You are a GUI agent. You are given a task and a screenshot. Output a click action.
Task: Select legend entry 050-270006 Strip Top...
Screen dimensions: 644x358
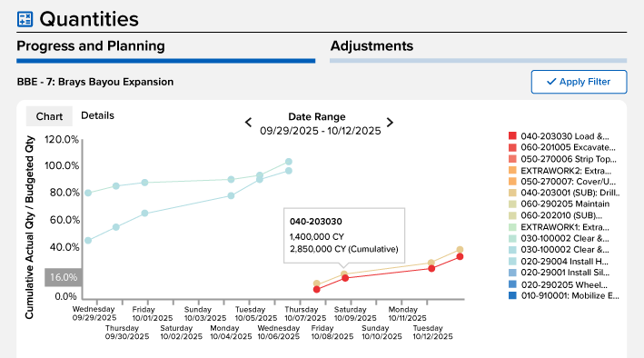569,159
